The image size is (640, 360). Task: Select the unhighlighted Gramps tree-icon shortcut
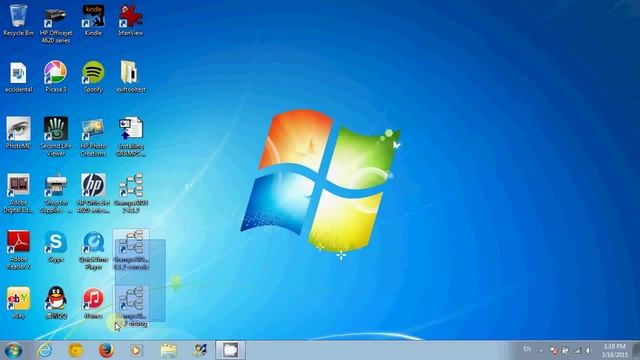click(131, 193)
